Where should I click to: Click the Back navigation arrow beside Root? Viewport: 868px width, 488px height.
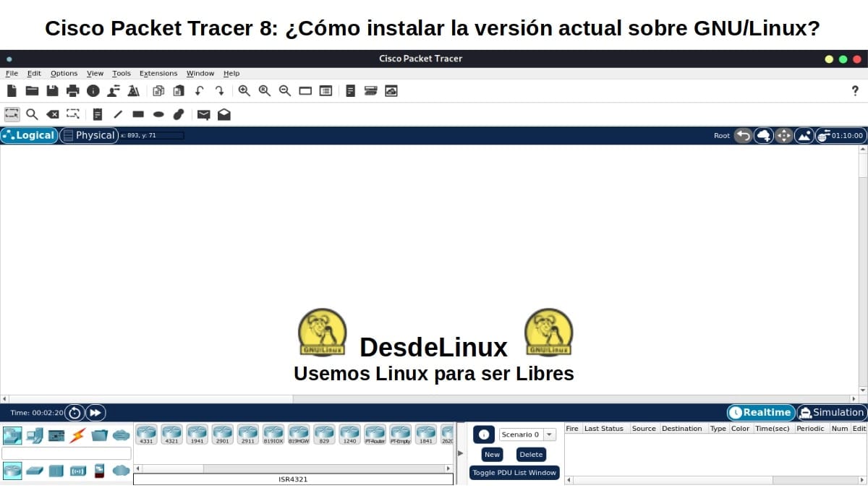click(x=743, y=135)
